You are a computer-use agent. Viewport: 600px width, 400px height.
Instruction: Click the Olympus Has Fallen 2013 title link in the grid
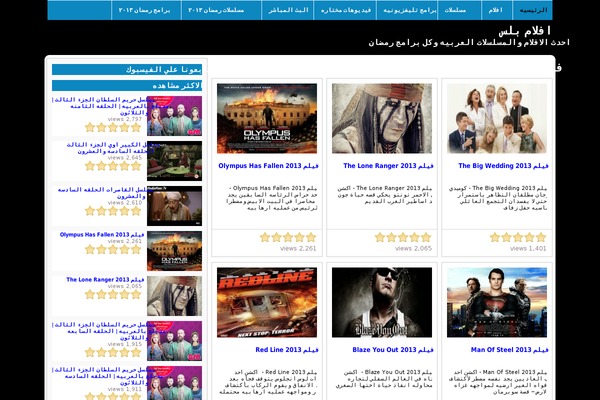(268, 166)
